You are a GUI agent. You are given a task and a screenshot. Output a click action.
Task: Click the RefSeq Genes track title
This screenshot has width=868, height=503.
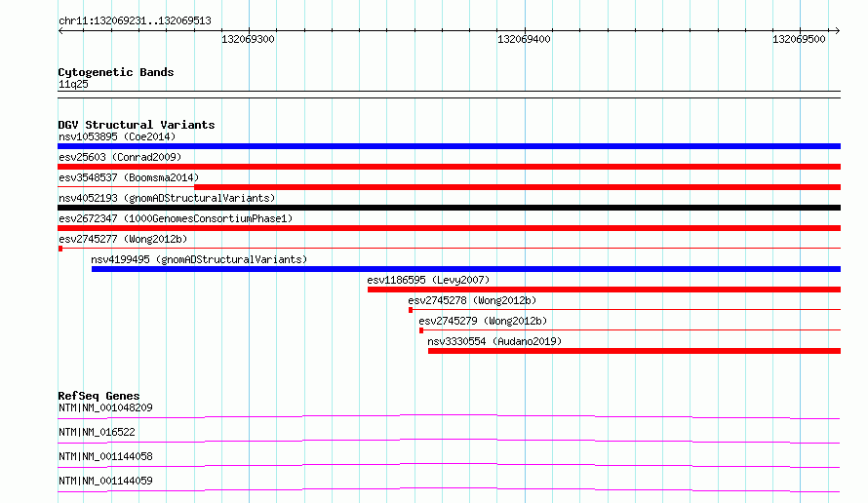[99, 396]
